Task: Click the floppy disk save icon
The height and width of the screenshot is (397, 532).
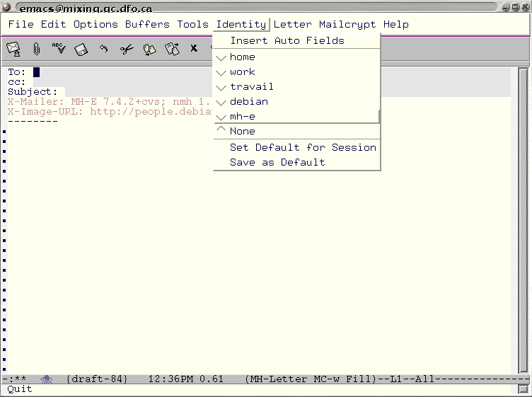Action: tap(81, 50)
